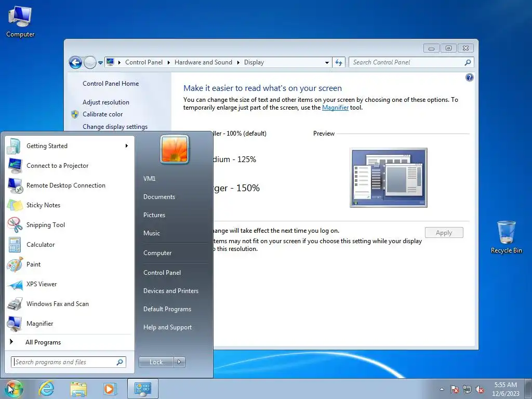Open Devices and Printers

coord(171,291)
